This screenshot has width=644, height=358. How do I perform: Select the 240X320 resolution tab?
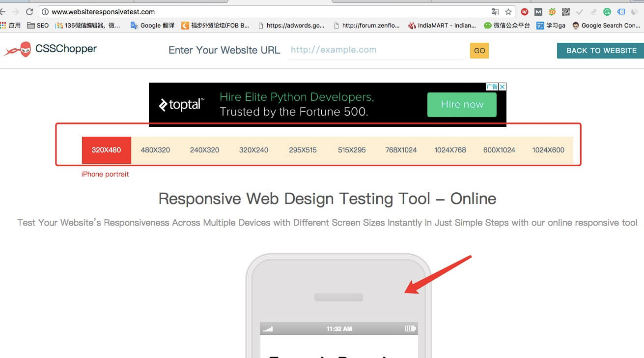(x=204, y=150)
